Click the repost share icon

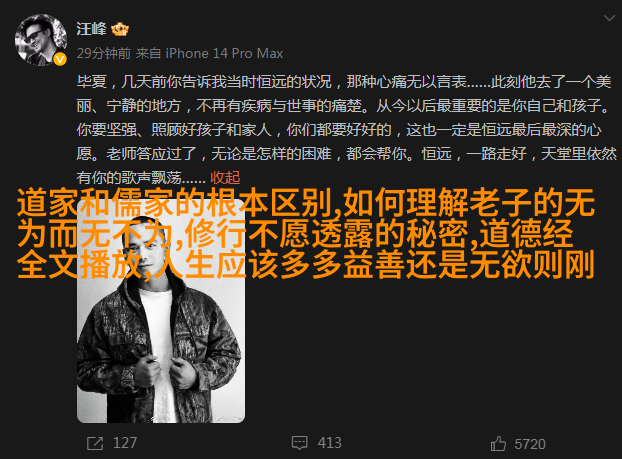click(x=95, y=443)
